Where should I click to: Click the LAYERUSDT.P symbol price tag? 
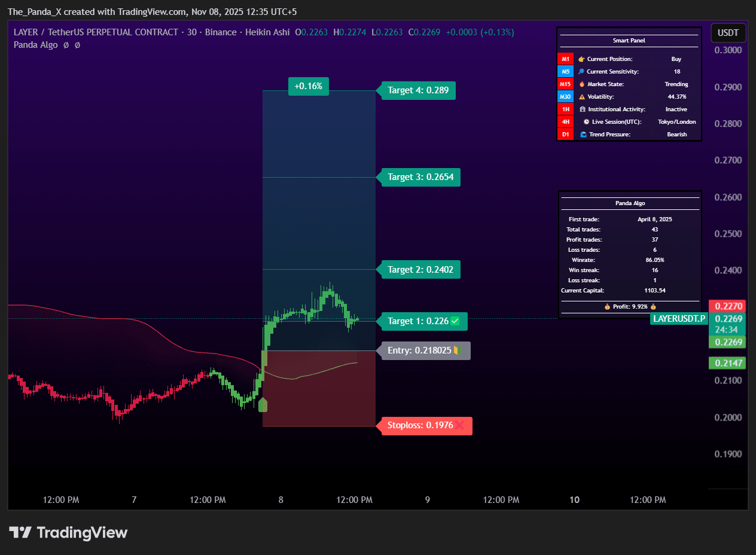tap(679, 319)
